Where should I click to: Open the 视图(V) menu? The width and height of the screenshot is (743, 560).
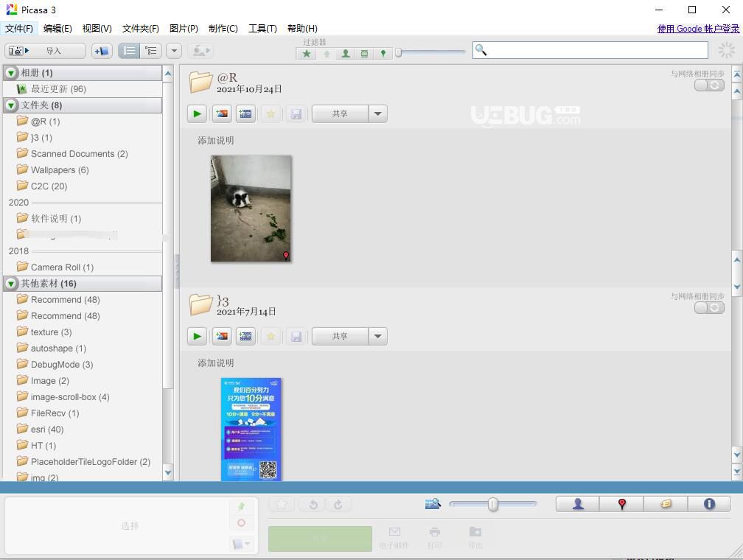pos(97,29)
